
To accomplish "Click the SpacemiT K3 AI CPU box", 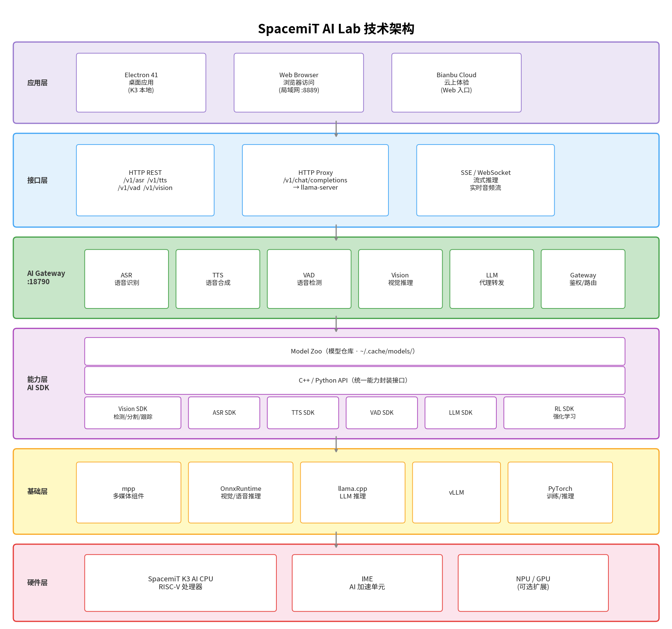I will (x=181, y=583).
